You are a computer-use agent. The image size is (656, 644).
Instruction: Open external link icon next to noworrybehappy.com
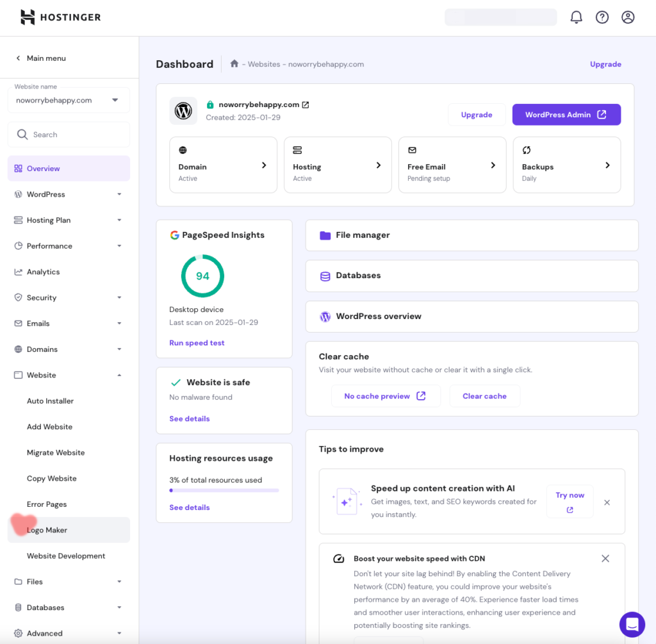[x=306, y=104]
